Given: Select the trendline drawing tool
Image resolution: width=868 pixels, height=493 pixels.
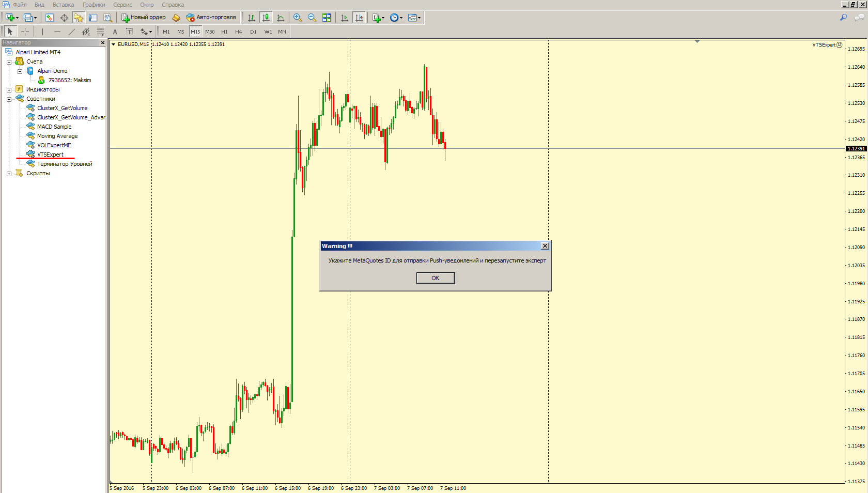Looking at the screenshot, I should [72, 32].
